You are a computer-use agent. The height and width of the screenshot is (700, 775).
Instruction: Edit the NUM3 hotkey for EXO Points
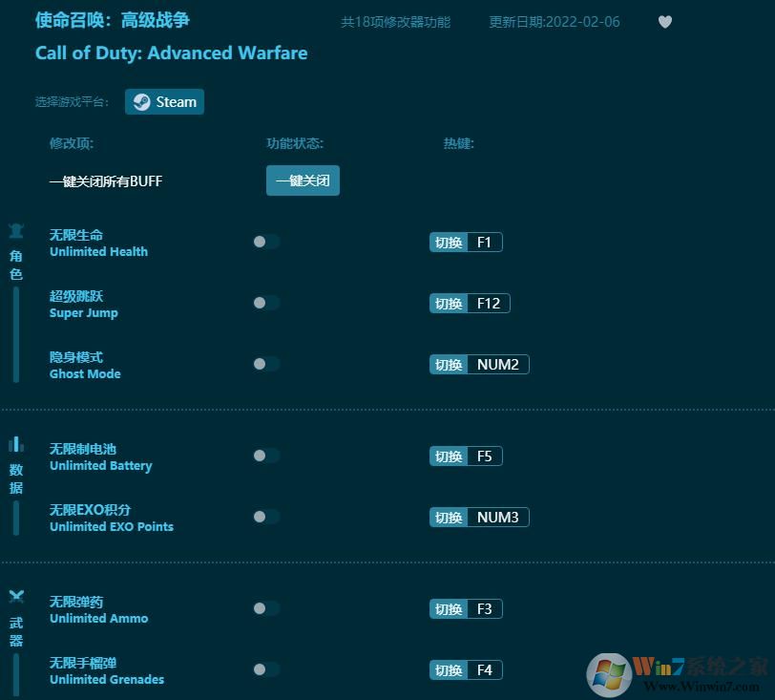497,518
